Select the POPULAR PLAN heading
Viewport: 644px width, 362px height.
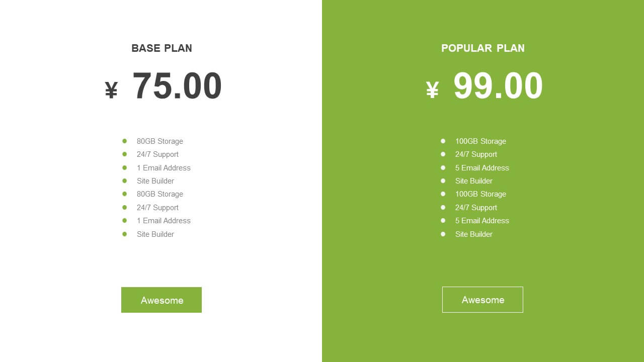(x=483, y=48)
